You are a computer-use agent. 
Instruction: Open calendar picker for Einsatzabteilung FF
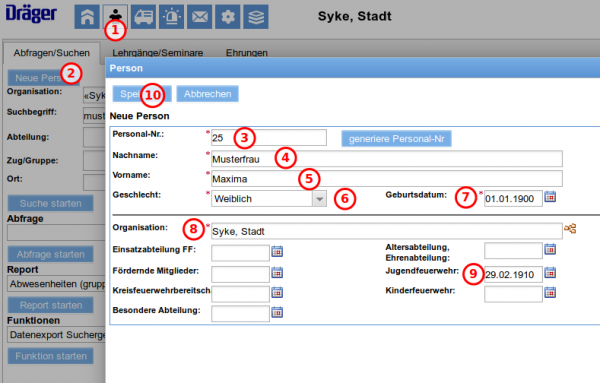coord(277,251)
